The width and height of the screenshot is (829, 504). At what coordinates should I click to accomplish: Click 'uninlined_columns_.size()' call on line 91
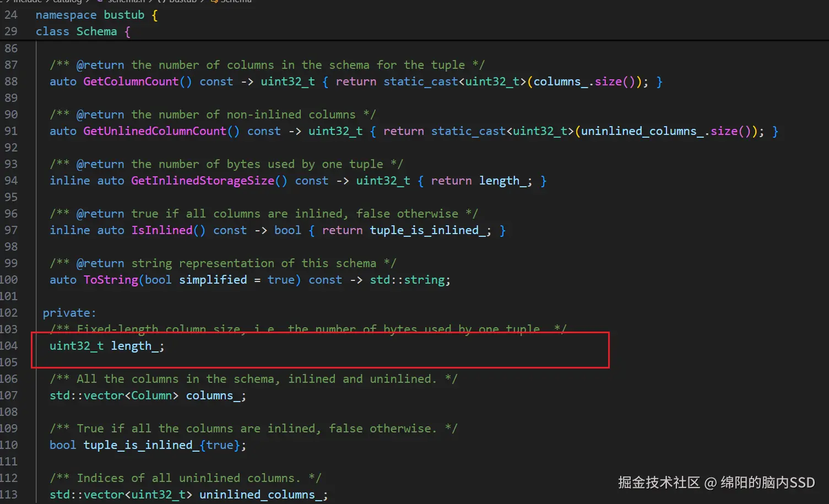coord(666,131)
